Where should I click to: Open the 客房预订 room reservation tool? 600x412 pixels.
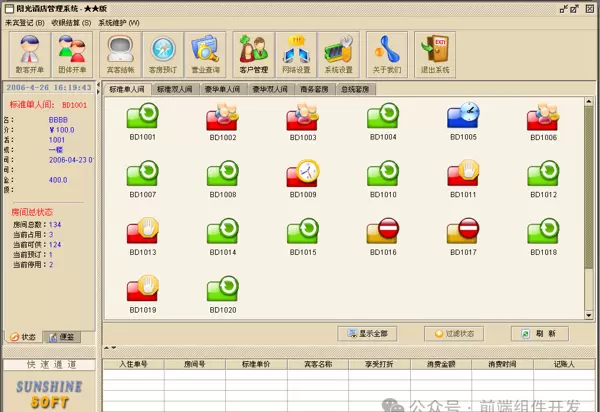pos(162,54)
